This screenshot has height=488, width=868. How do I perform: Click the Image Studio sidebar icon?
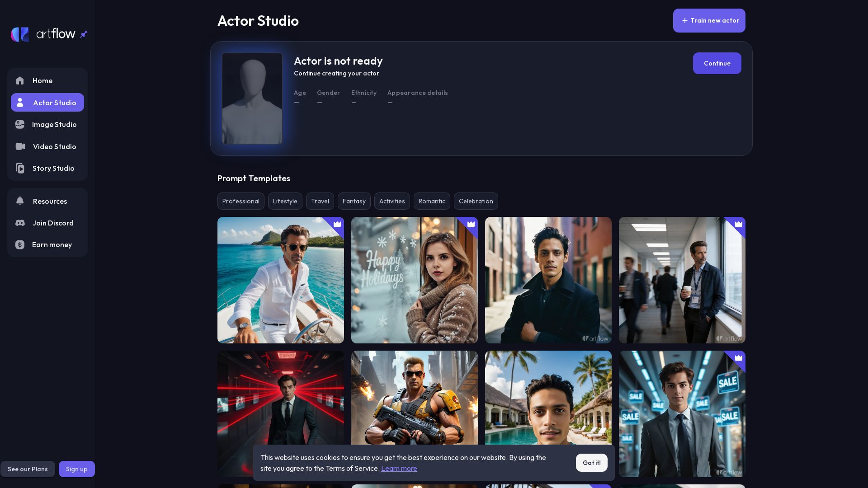[20, 124]
